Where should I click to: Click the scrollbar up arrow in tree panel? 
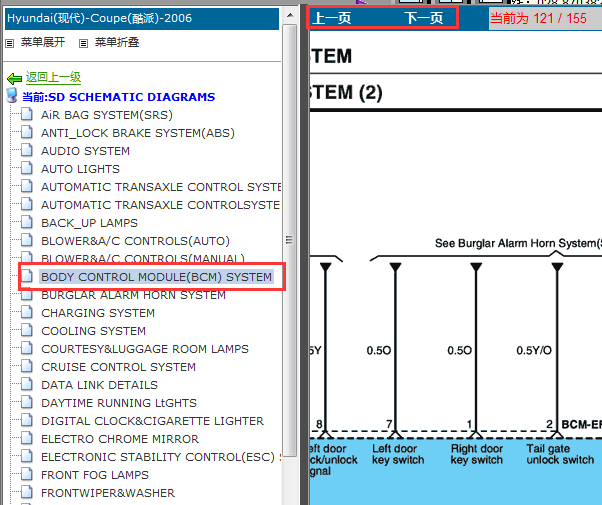pyautogui.click(x=290, y=16)
